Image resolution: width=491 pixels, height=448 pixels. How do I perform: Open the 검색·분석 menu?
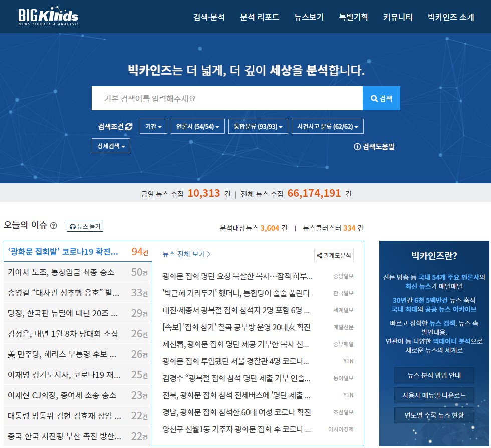click(x=209, y=17)
